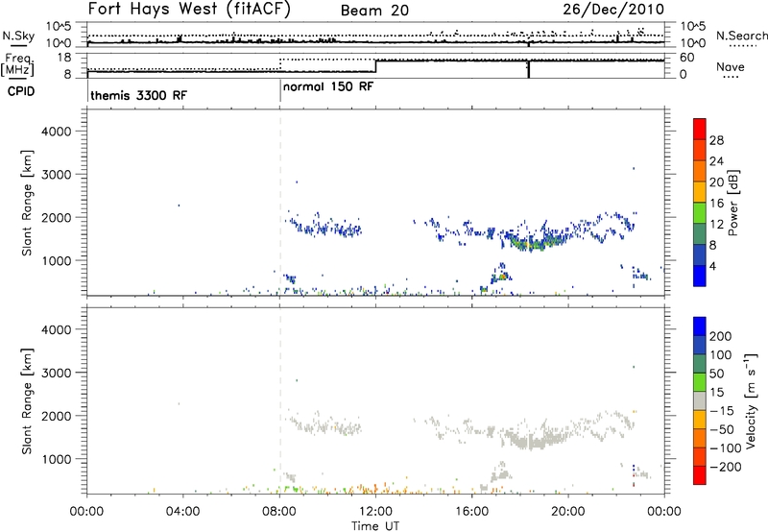
Task: Click the '18' tick on frequency axis
Action: pos(63,58)
